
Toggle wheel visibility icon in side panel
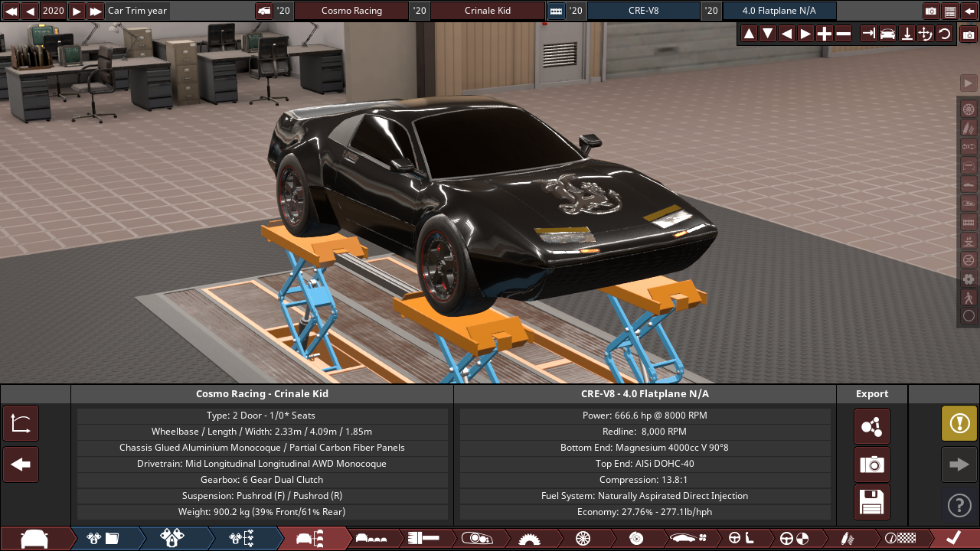pyautogui.click(x=969, y=109)
